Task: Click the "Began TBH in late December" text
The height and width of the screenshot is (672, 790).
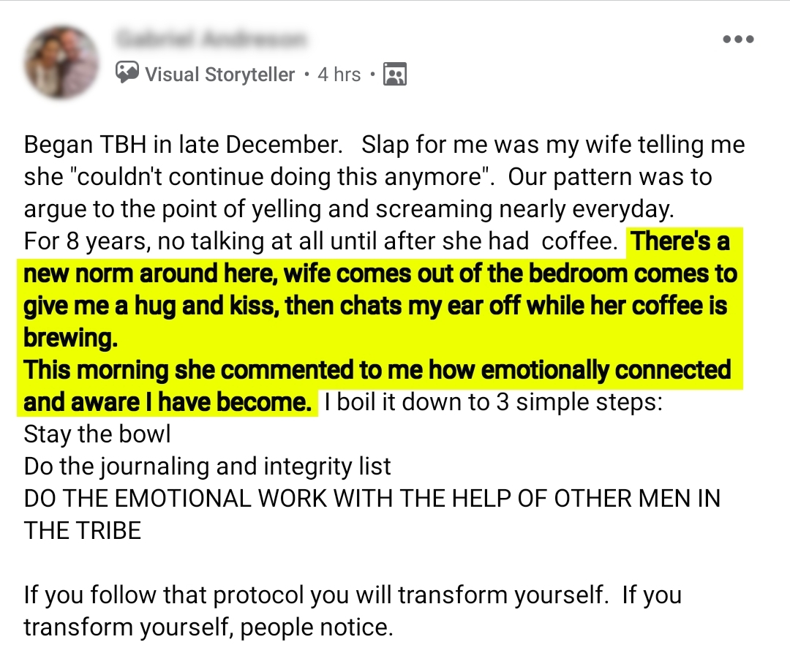Action: click(183, 144)
